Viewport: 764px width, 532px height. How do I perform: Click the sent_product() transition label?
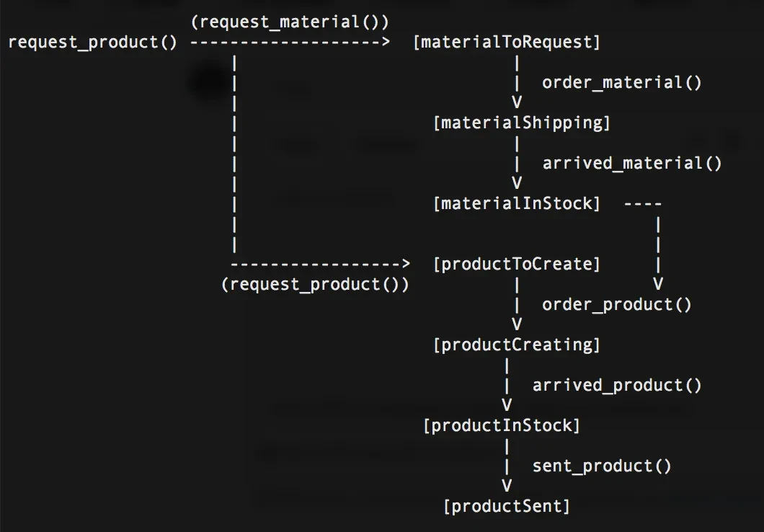(601, 466)
